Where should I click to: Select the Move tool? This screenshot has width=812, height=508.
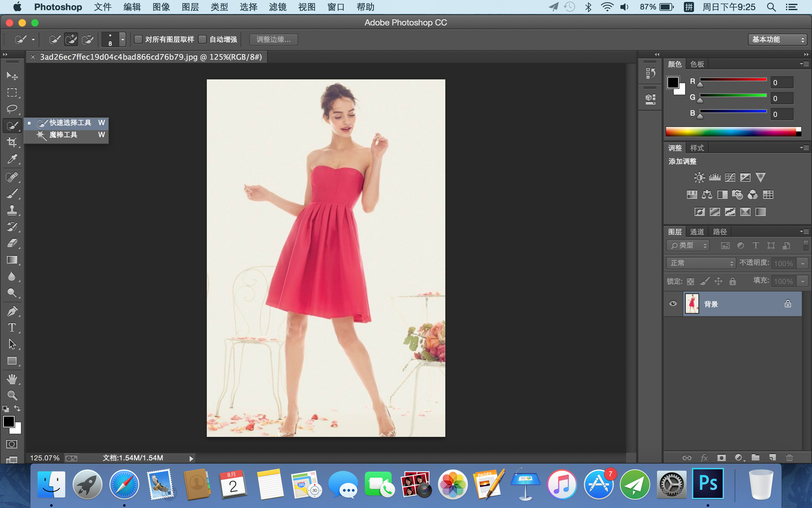pos(12,76)
